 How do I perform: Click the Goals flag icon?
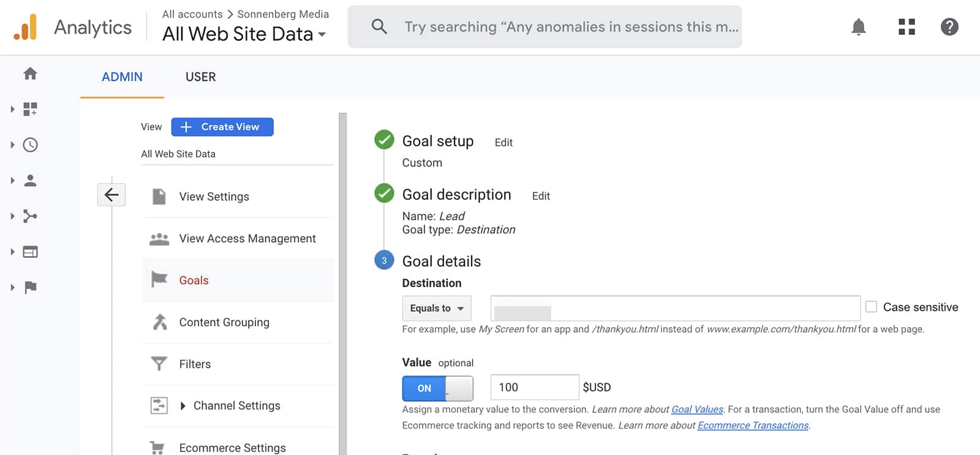pos(159,280)
